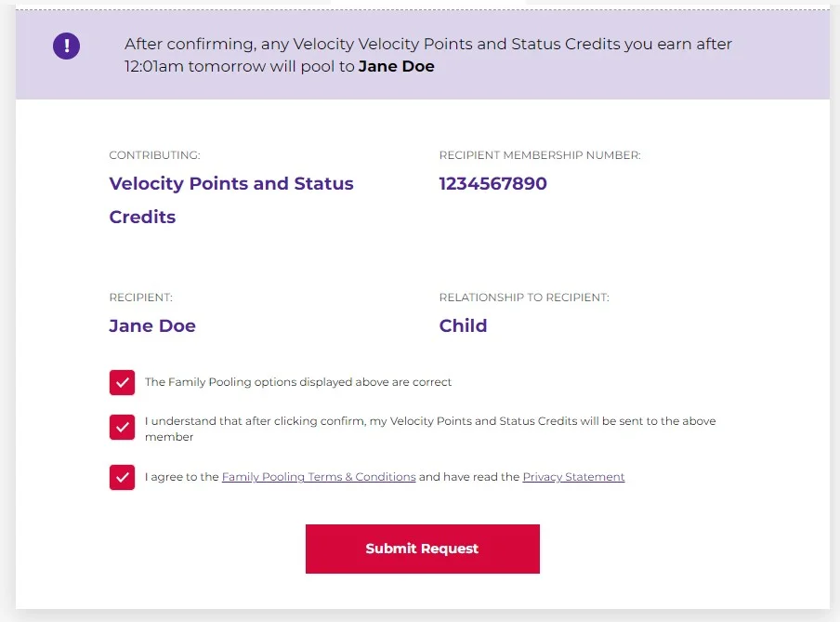Click the Jane Doe recipient name value

click(152, 326)
